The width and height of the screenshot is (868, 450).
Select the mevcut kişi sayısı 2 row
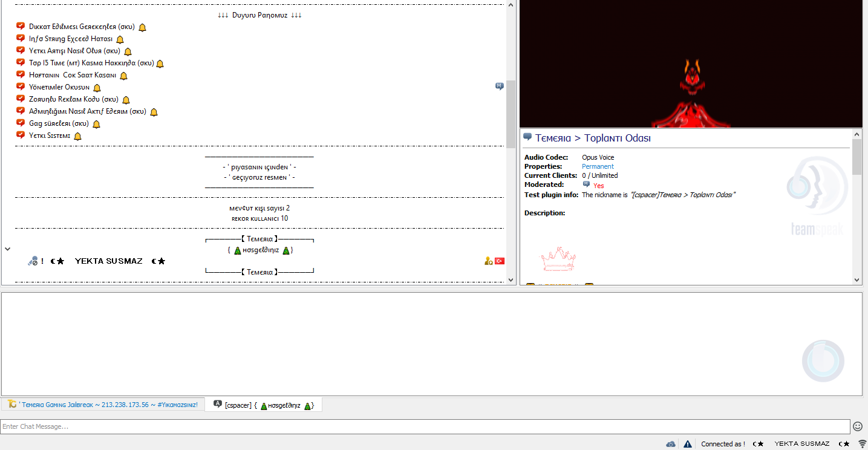[x=259, y=208]
